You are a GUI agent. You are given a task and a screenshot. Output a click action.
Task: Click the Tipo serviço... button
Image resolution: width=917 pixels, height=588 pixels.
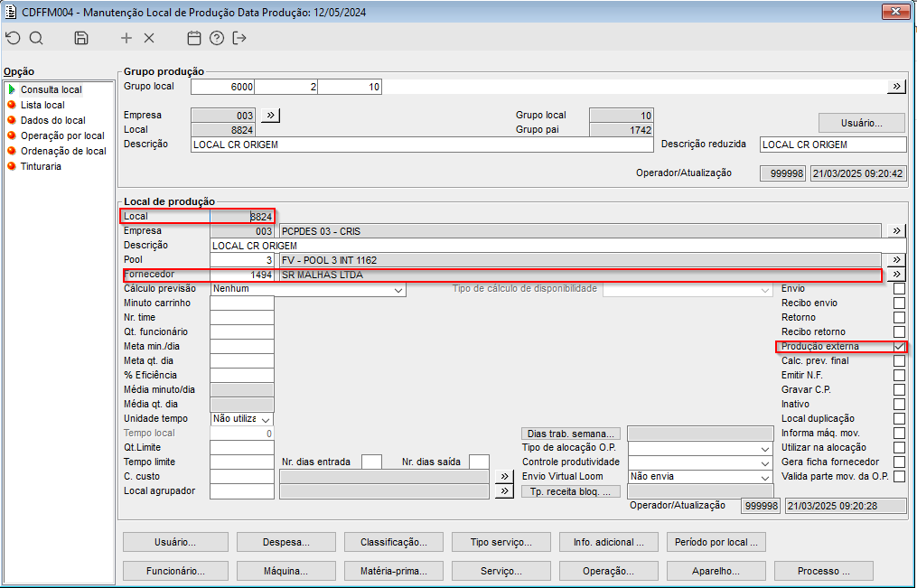click(x=501, y=542)
